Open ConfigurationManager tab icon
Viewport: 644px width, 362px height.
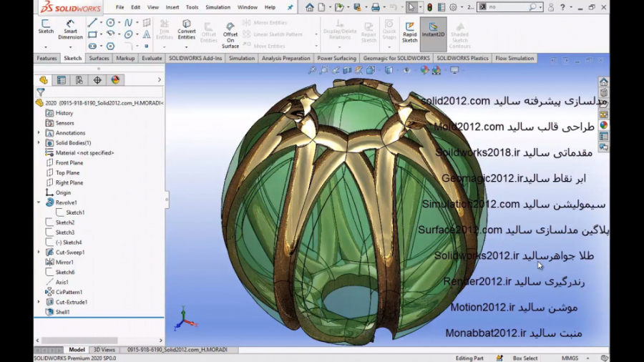click(79, 80)
